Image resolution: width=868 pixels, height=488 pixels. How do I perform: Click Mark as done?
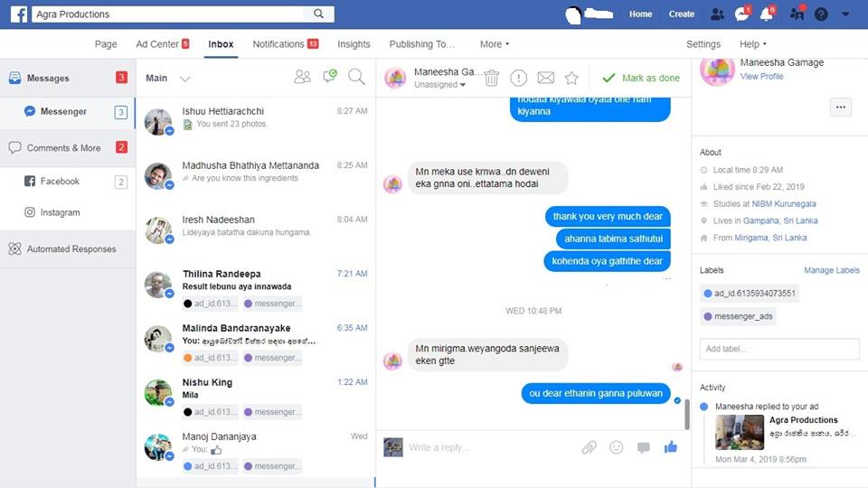pos(641,78)
